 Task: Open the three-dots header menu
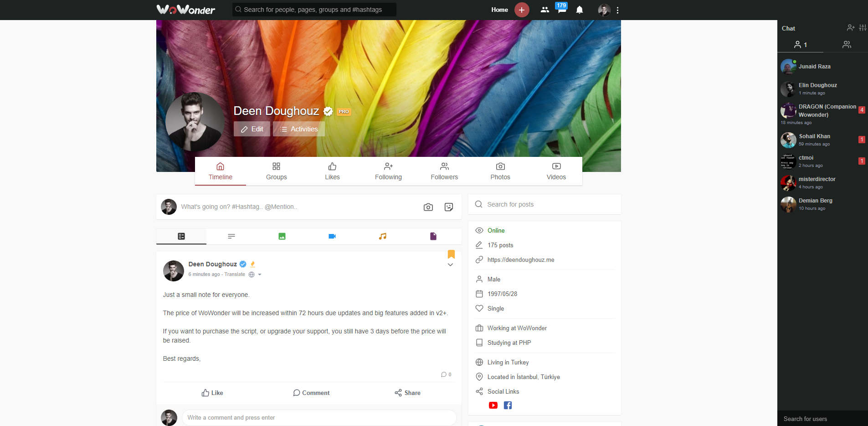pyautogui.click(x=617, y=10)
